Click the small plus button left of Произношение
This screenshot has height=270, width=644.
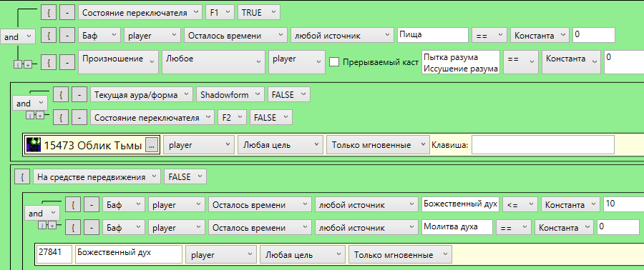coord(27,64)
